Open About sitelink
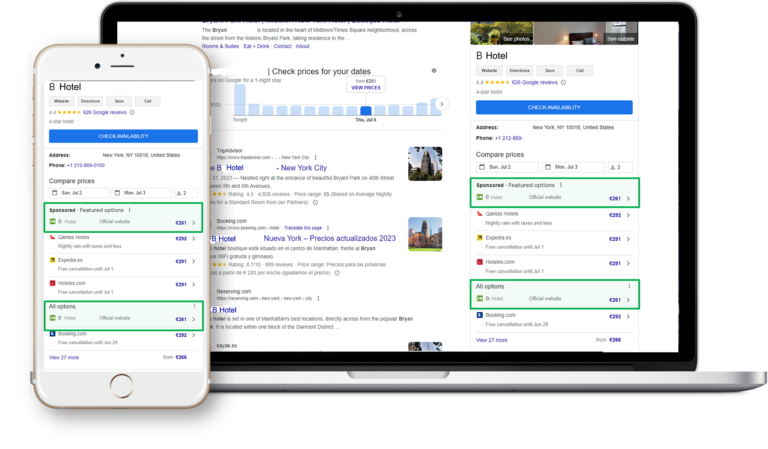768x449 pixels. 302,46
